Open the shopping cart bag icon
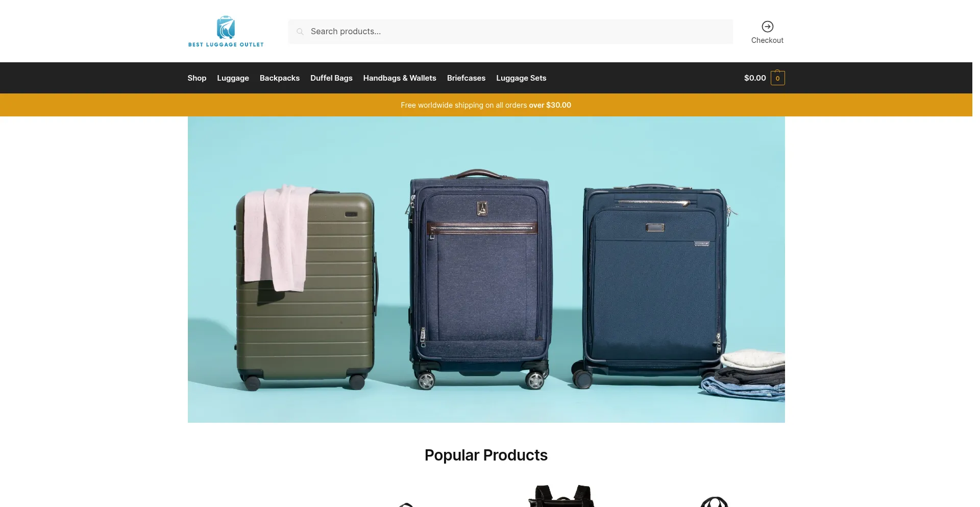Image resolution: width=980 pixels, height=507 pixels. click(x=777, y=78)
